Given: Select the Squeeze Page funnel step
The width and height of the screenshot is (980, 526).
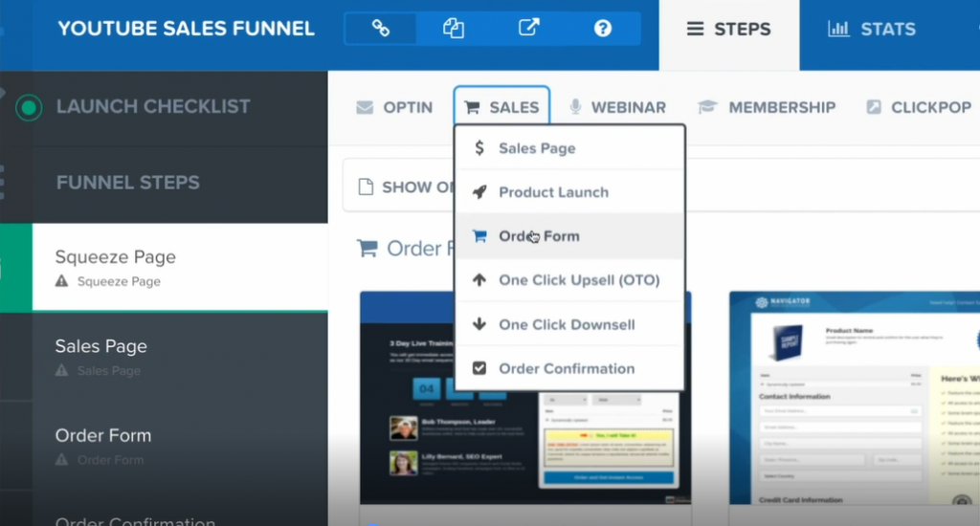Looking at the screenshot, I should [x=180, y=268].
